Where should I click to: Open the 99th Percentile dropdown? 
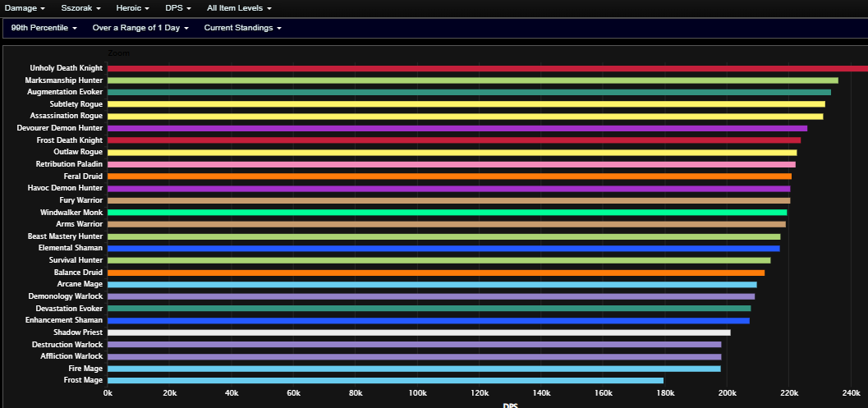[x=44, y=28]
